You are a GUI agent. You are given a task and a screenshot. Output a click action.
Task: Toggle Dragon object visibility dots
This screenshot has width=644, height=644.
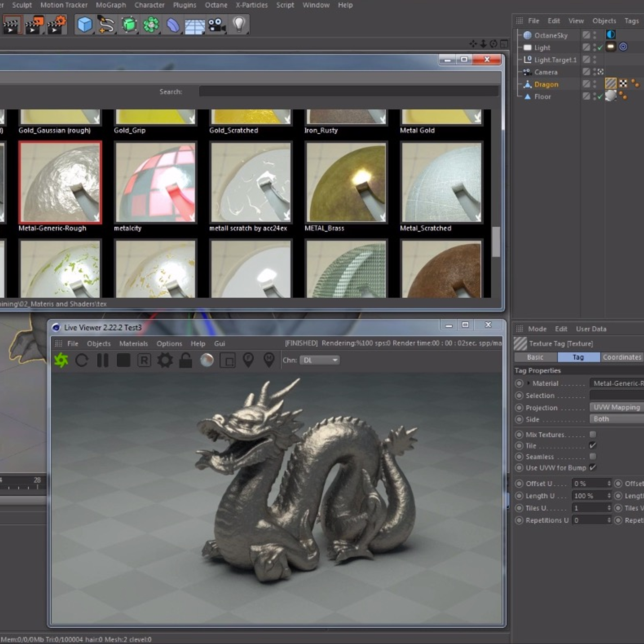coord(594,84)
